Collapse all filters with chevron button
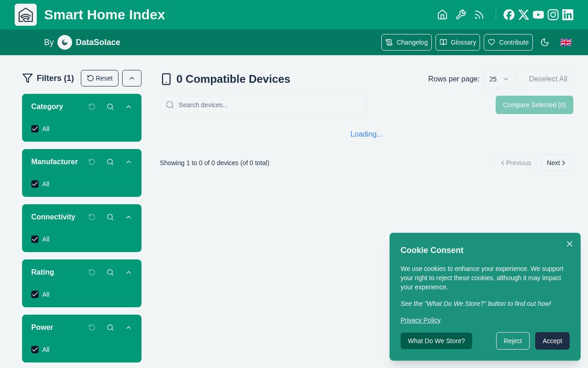Screen dimensions: 588x368 coord(132,78)
